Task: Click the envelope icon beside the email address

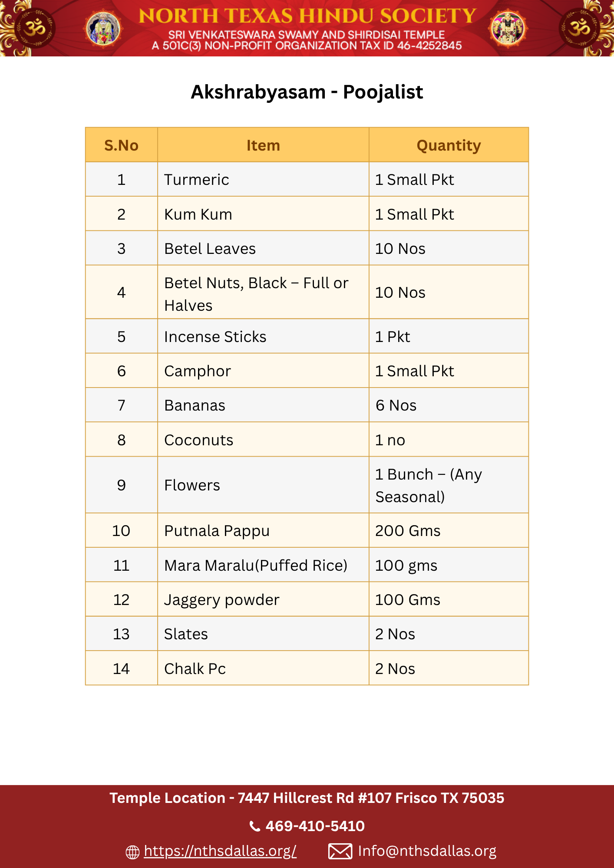Action: click(340, 852)
